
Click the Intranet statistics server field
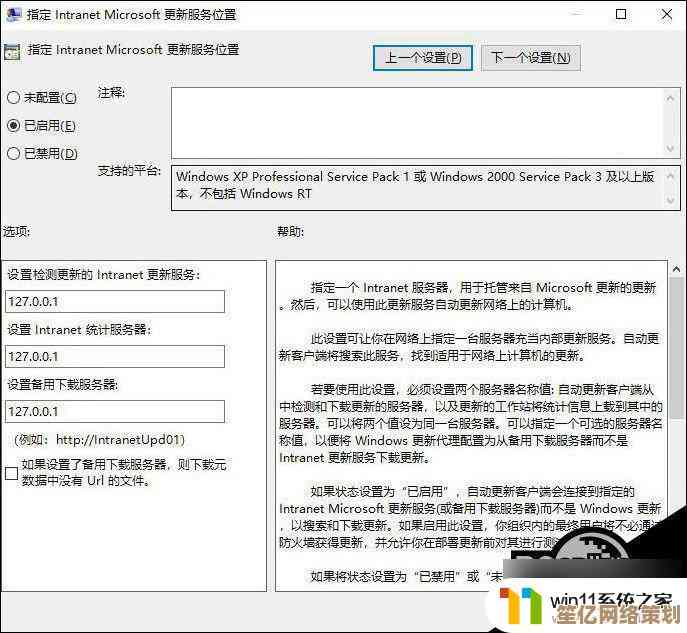click(x=115, y=357)
